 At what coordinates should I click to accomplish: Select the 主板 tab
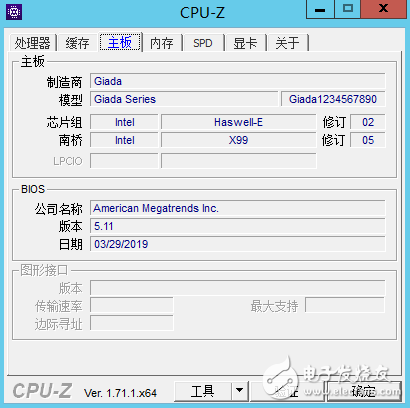[x=120, y=42]
